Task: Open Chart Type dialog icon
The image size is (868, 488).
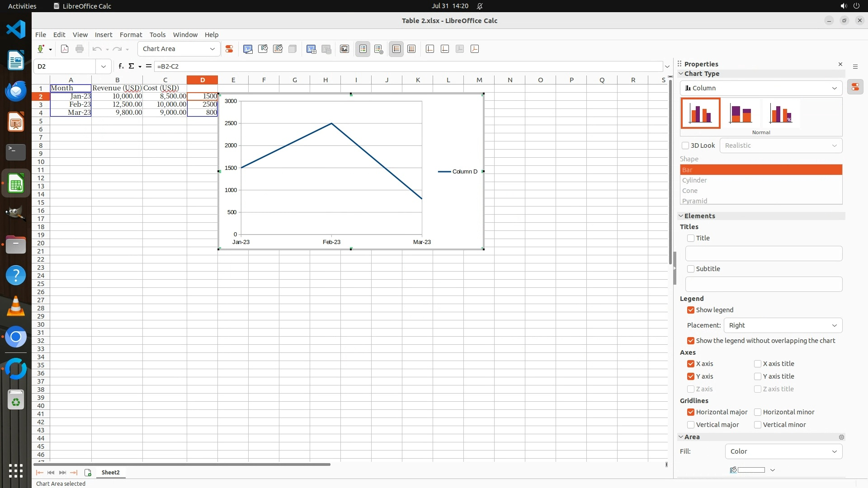Action: (248, 49)
